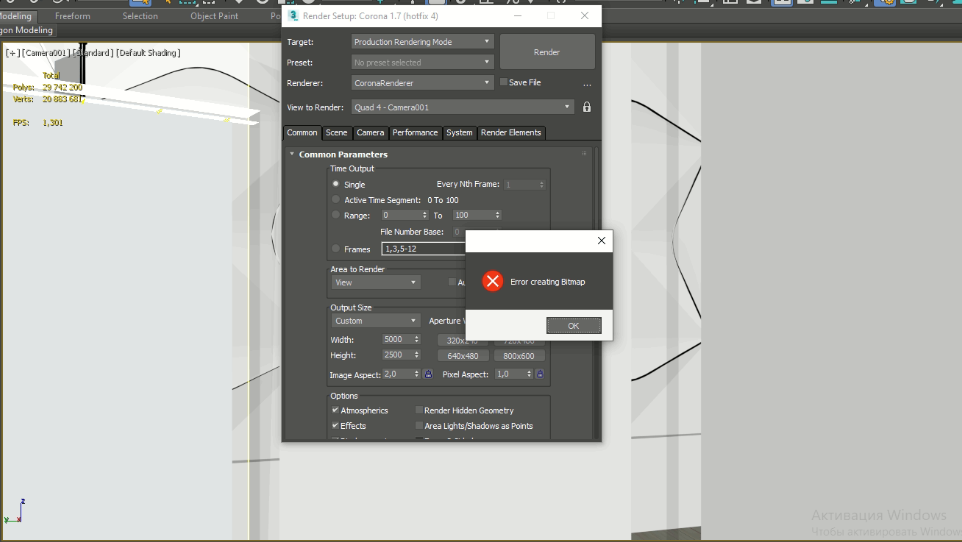Click the viewport [+] menu label
Viewport: 962px width, 542px height.
pyautogui.click(x=12, y=53)
